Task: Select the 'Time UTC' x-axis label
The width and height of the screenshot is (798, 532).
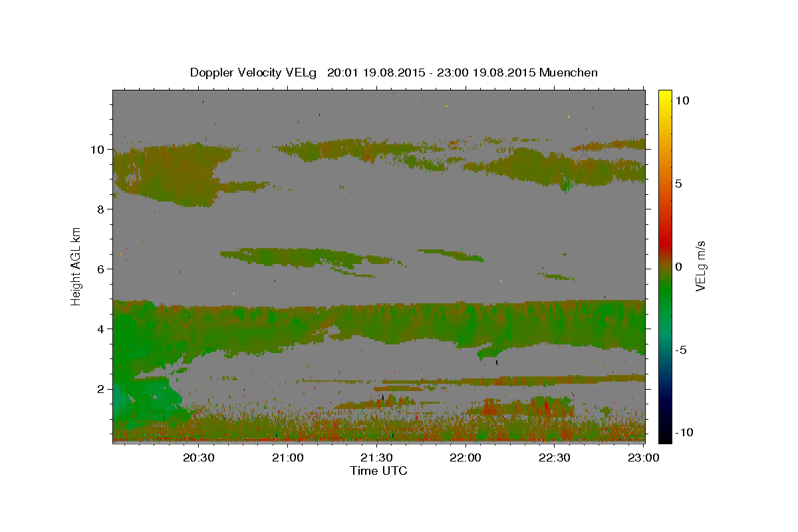Action: [378, 471]
